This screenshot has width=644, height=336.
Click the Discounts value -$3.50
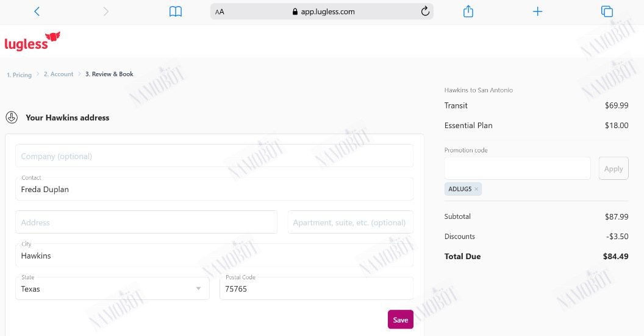pyautogui.click(x=617, y=237)
